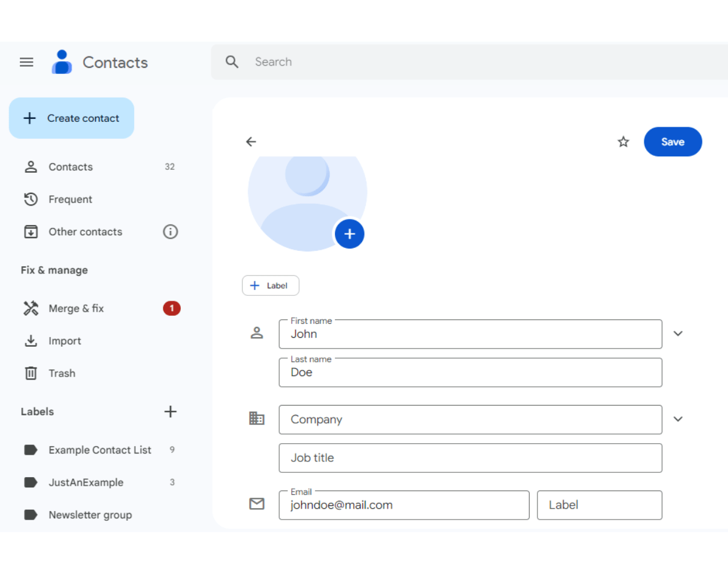
Task: Save the contact
Action: (673, 142)
